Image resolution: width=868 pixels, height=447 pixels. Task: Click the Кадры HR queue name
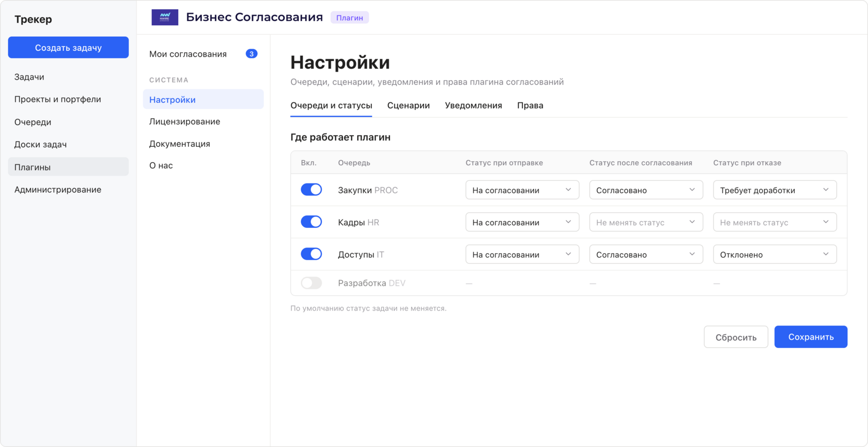(359, 222)
